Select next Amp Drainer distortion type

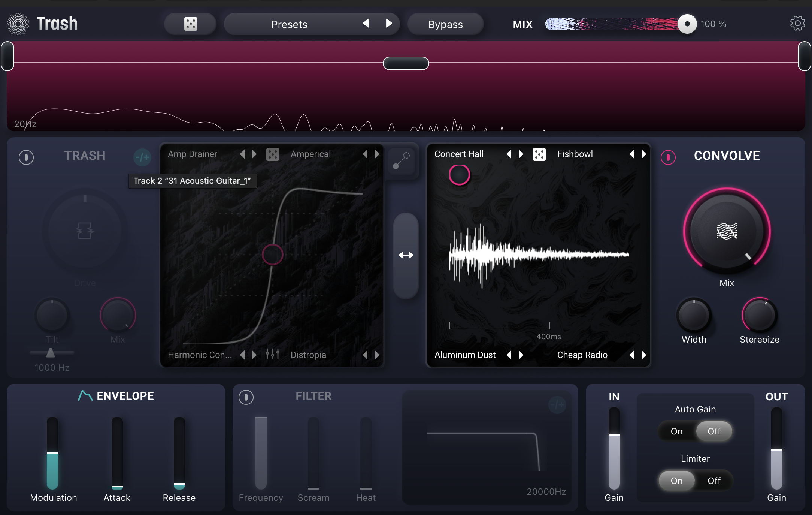coord(254,154)
